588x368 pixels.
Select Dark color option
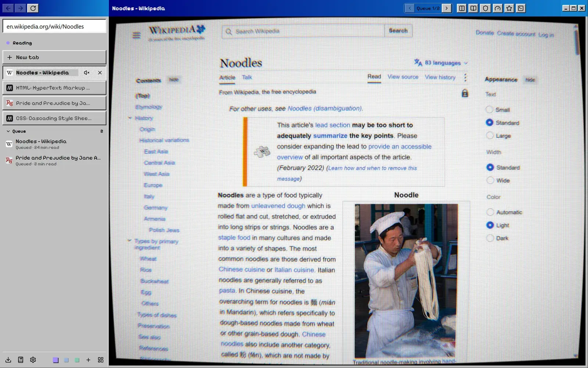(x=490, y=238)
